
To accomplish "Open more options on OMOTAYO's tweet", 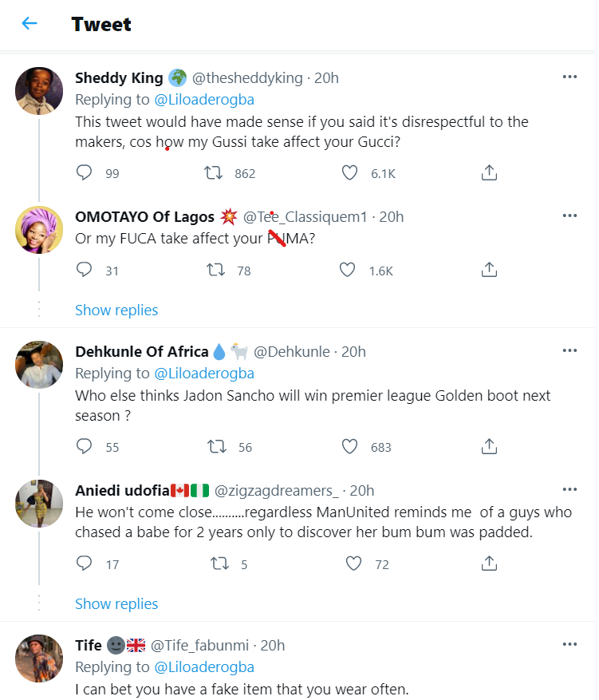I will coord(569,216).
